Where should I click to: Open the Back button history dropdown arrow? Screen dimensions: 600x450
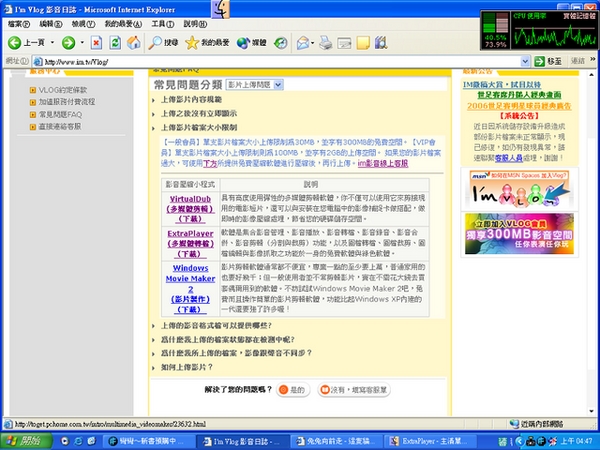pyautogui.click(x=52, y=42)
